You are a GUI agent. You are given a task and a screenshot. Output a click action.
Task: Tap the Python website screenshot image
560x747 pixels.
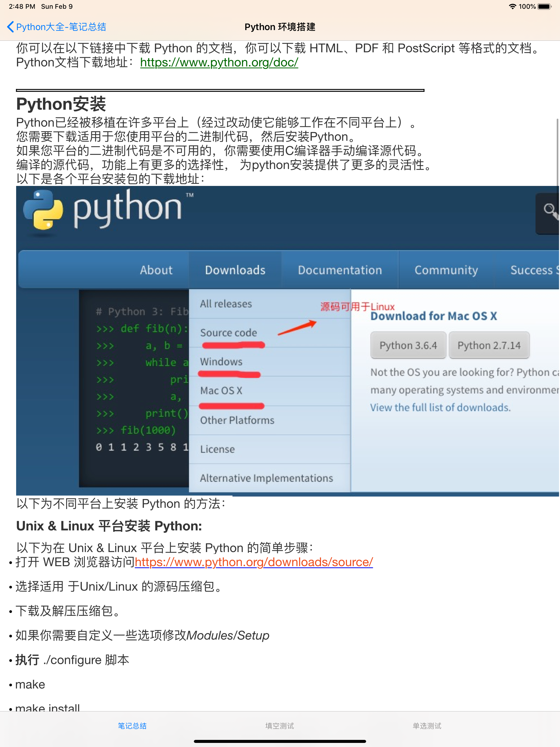[287, 341]
